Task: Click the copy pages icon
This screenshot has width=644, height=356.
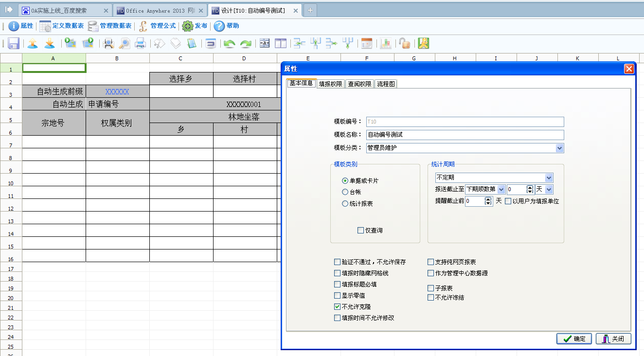Action: tap(175, 43)
